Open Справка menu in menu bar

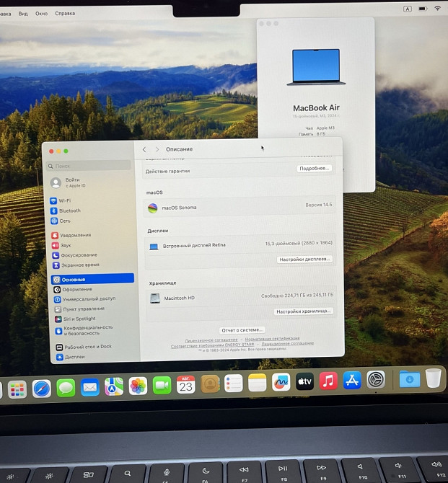[65, 14]
